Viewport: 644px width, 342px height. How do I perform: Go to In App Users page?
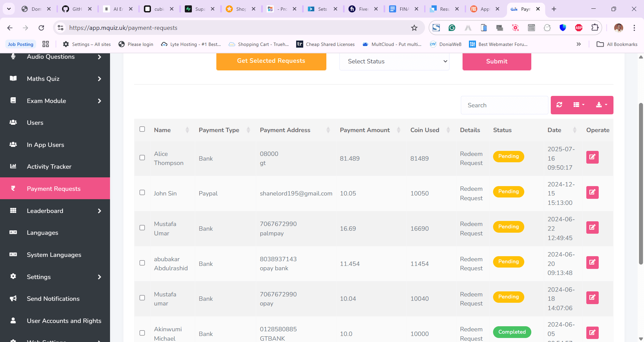pos(45,145)
